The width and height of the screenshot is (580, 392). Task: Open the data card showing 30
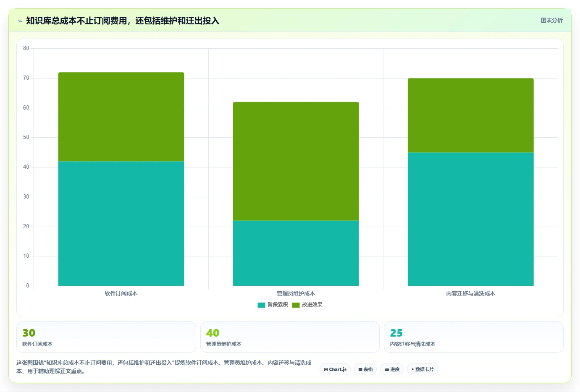pos(106,337)
